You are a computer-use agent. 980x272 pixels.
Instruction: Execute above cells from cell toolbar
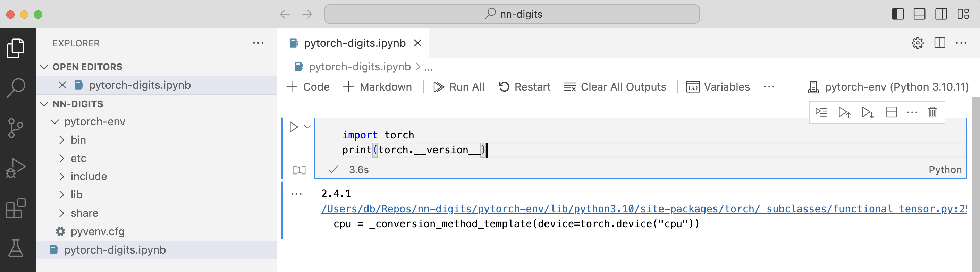click(x=845, y=112)
